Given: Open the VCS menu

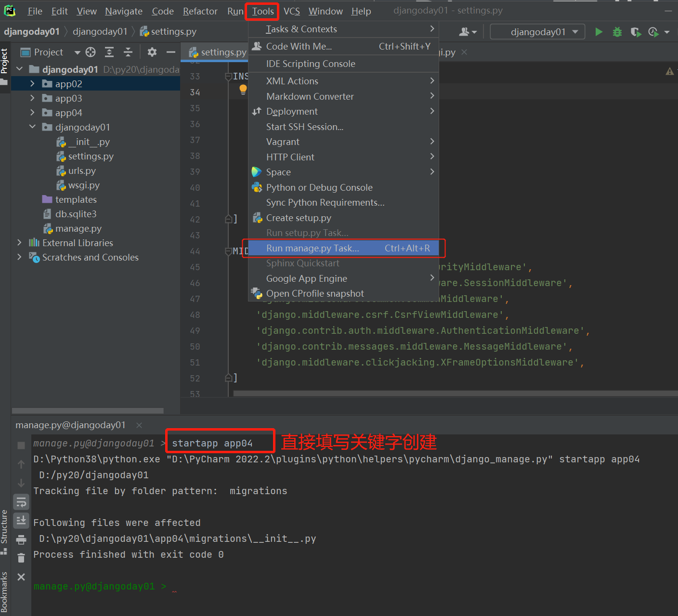Looking at the screenshot, I should coord(291,11).
